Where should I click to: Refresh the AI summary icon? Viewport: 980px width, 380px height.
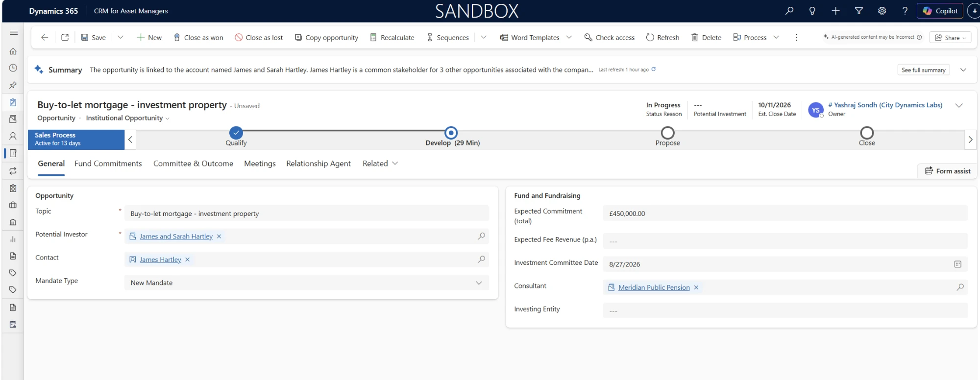(x=653, y=70)
